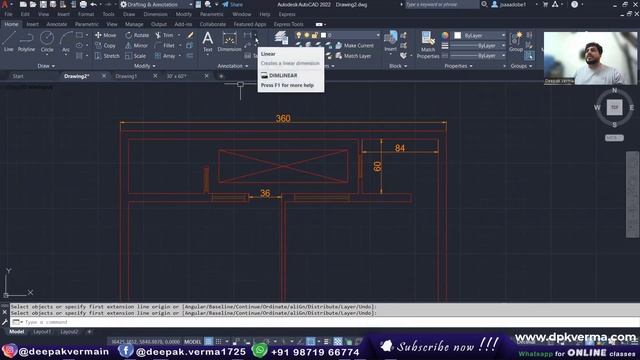Click the Move tool
This screenshot has width=640, height=360.
point(106,36)
